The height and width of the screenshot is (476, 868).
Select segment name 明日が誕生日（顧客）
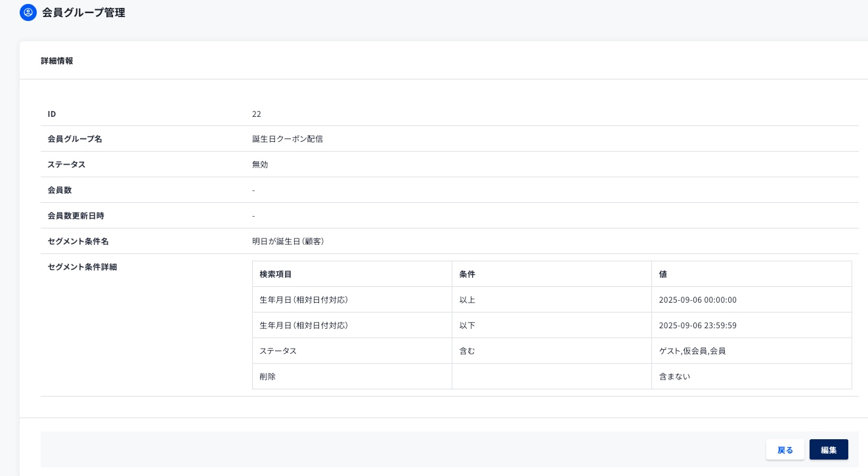tap(288, 242)
